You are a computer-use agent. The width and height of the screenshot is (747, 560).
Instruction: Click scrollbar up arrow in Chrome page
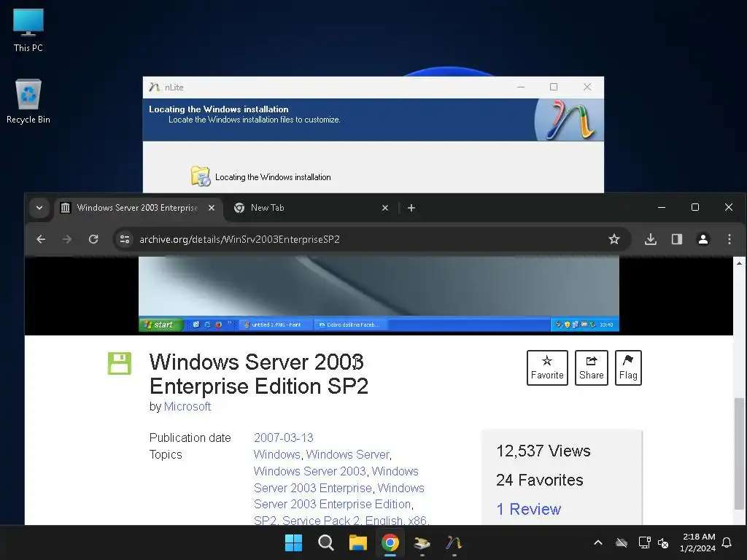tap(739, 262)
